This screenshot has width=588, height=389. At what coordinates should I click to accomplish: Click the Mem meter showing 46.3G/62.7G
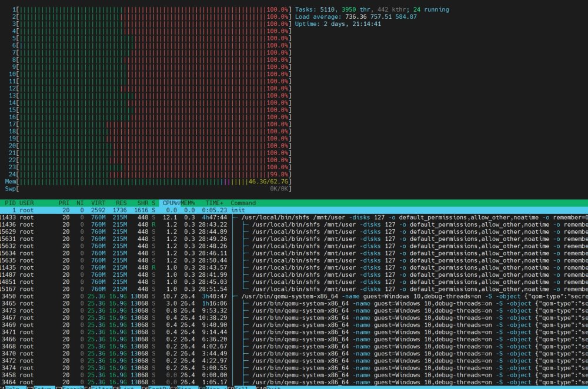point(148,182)
